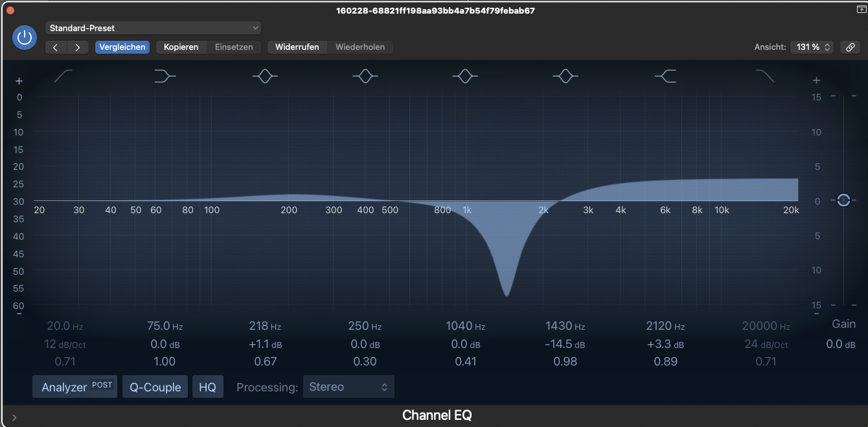Toggle the plugin power bypass button
The image size is (868, 427).
(25, 38)
